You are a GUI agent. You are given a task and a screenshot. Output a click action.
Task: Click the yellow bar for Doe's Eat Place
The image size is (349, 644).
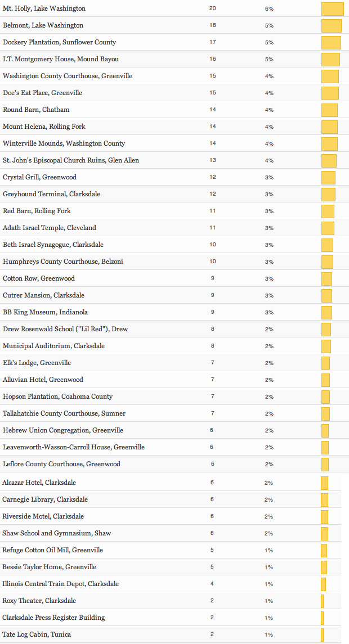(330, 93)
